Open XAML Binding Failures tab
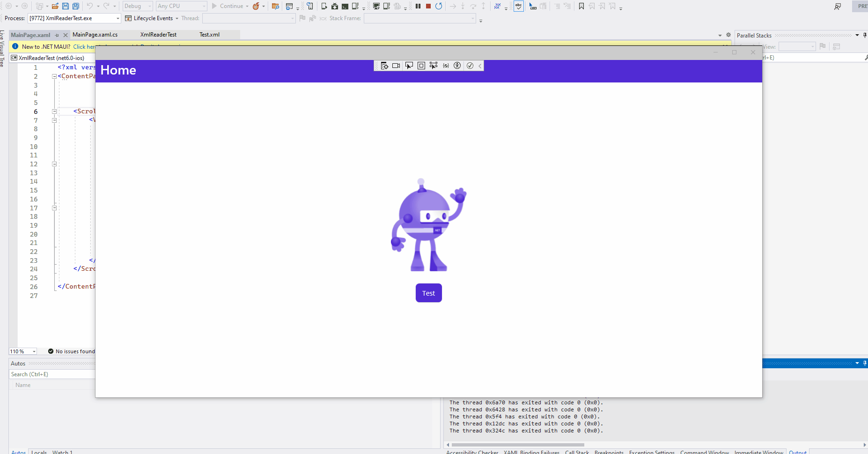The height and width of the screenshot is (454, 868). click(x=531, y=452)
